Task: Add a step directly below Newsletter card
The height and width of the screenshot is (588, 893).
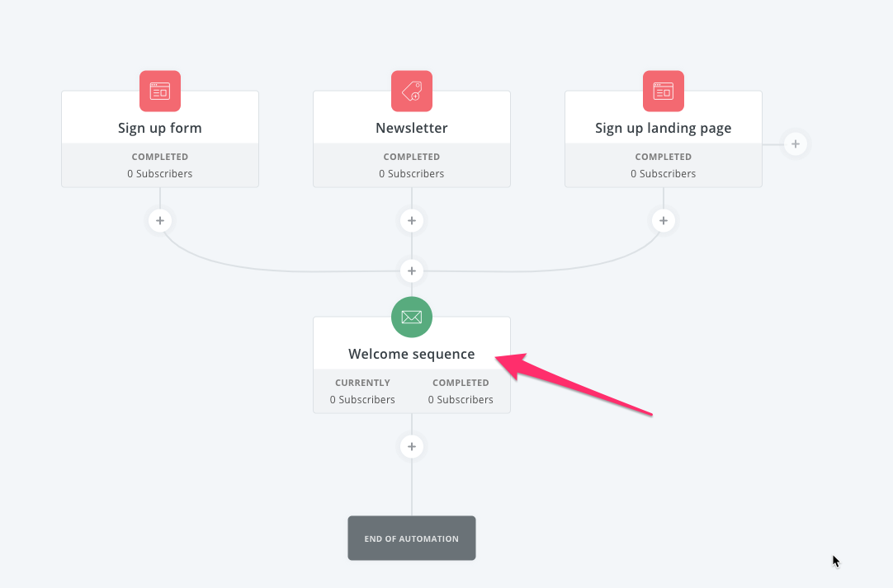Action: pos(412,220)
